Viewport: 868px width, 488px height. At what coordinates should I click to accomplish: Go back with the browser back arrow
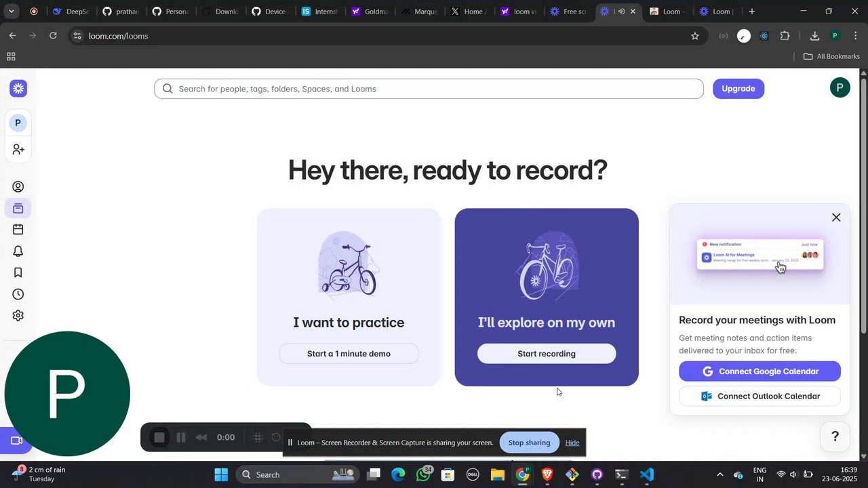click(12, 36)
